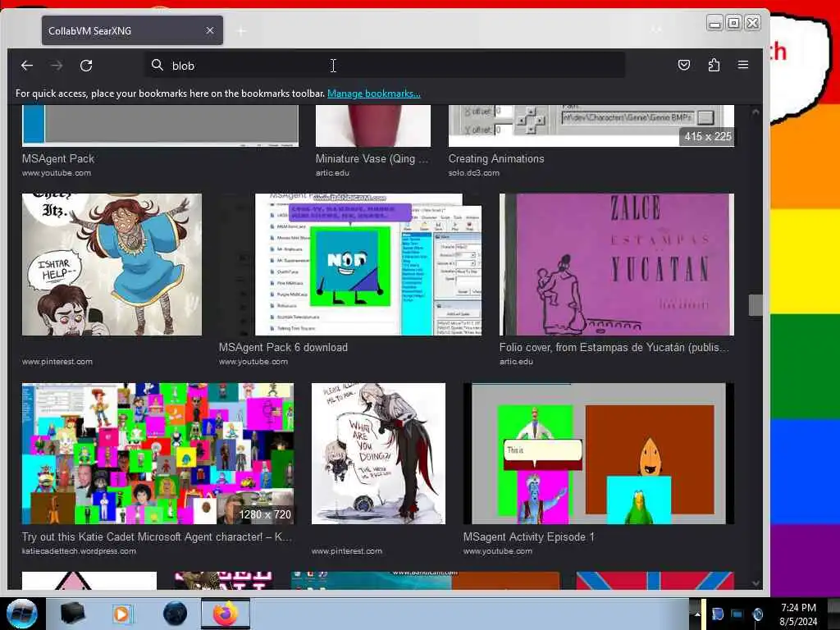Open Folio cover, from Estampas de Yucatán title
840x630 pixels.
tap(614, 347)
